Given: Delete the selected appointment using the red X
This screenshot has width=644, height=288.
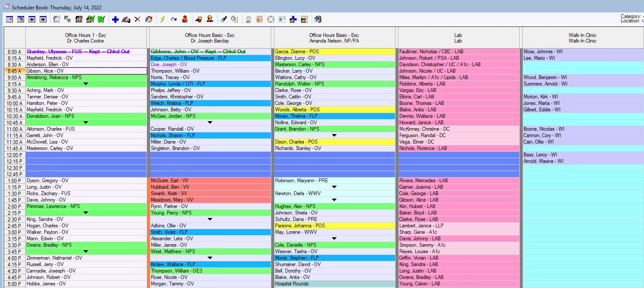Looking at the screenshot, I should 137,19.
